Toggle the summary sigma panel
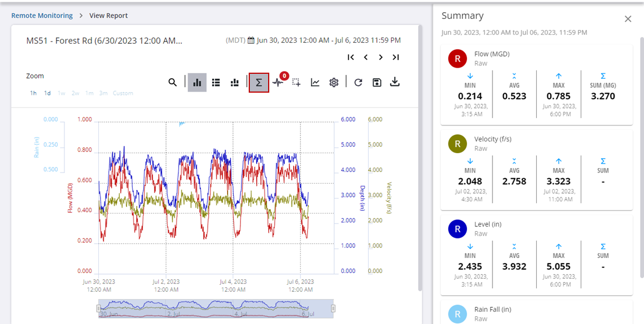Image resolution: width=644 pixels, height=324 pixels. click(259, 83)
